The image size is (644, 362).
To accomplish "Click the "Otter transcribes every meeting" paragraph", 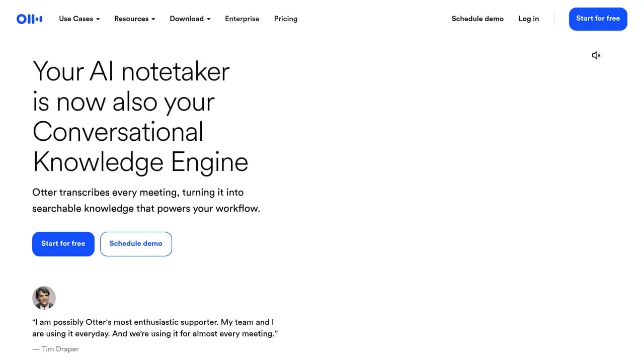I will tap(146, 200).
